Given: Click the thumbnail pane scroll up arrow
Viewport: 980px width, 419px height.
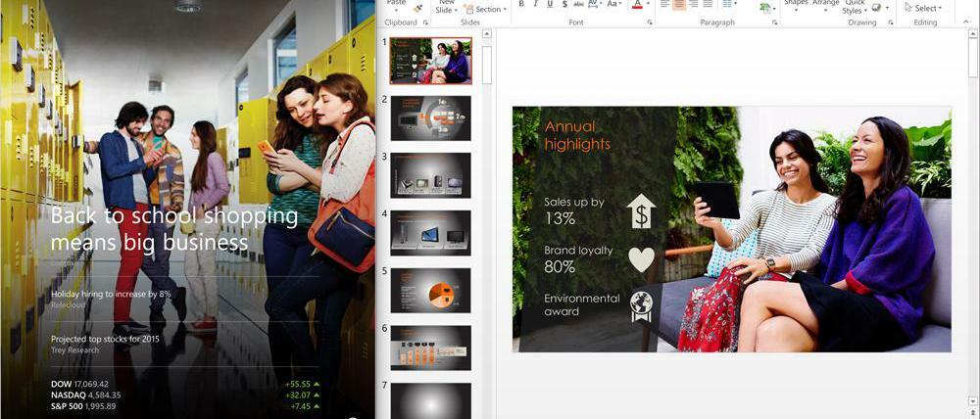Looking at the screenshot, I should coord(487,35).
